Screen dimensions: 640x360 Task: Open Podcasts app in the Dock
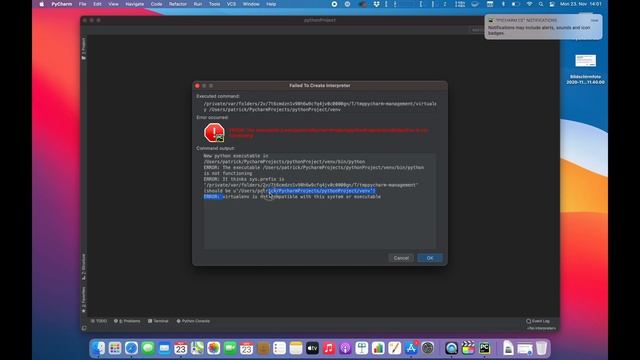click(345, 348)
